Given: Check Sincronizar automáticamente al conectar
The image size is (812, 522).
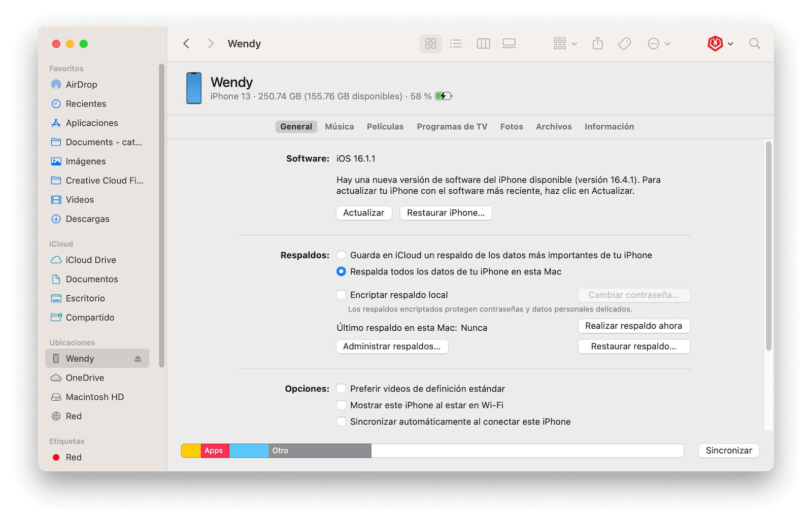Looking at the screenshot, I should (342, 422).
